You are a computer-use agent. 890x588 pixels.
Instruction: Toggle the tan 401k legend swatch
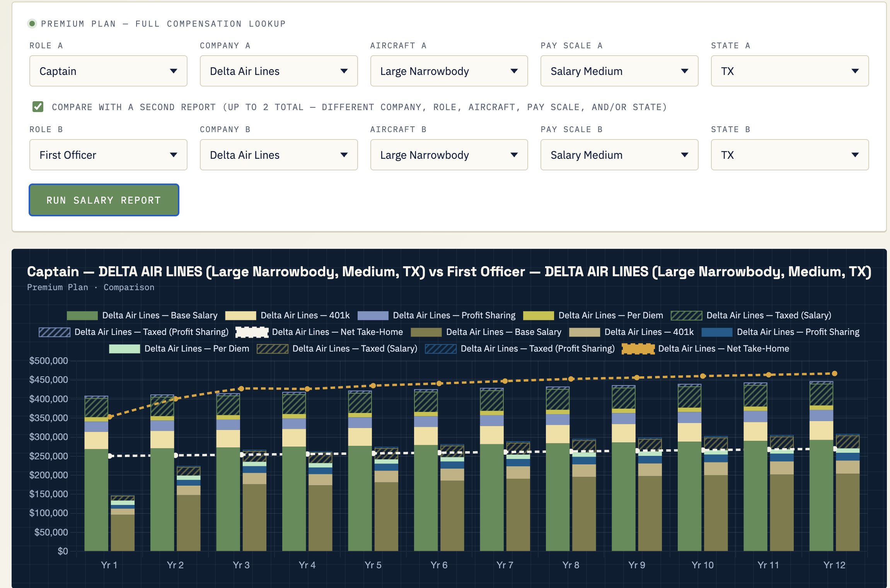(x=585, y=332)
